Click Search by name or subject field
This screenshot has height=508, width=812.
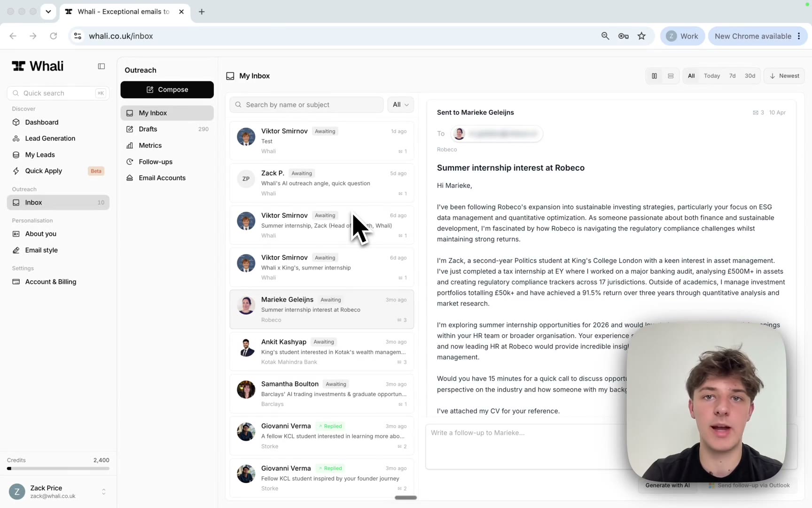pyautogui.click(x=306, y=105)
